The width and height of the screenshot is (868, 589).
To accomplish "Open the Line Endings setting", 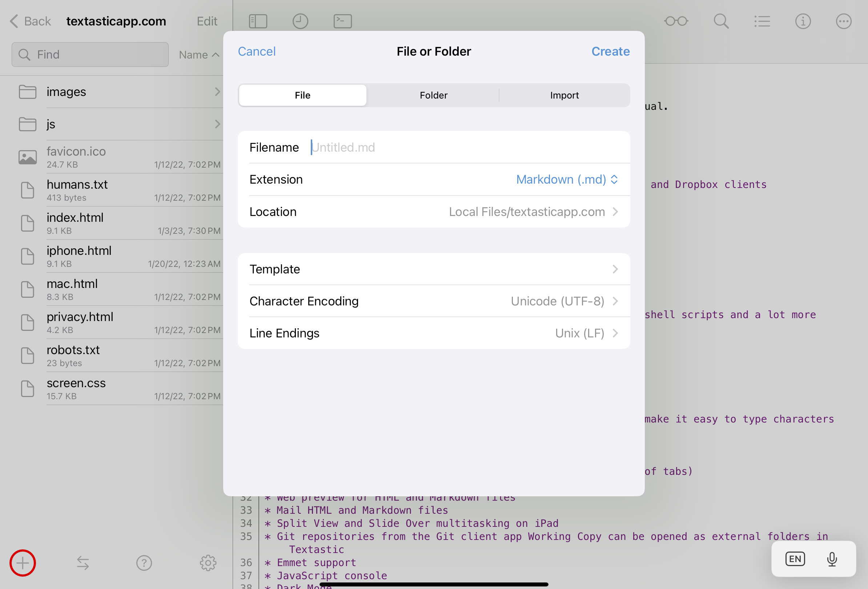I will pos(433,333).
